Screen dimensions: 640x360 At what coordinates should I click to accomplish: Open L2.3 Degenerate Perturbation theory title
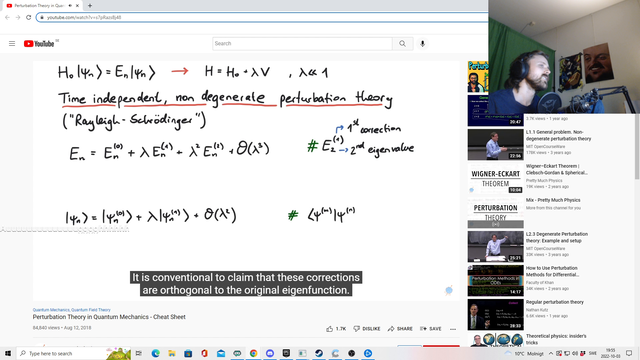pyautogui.click(x=557, y=238)
